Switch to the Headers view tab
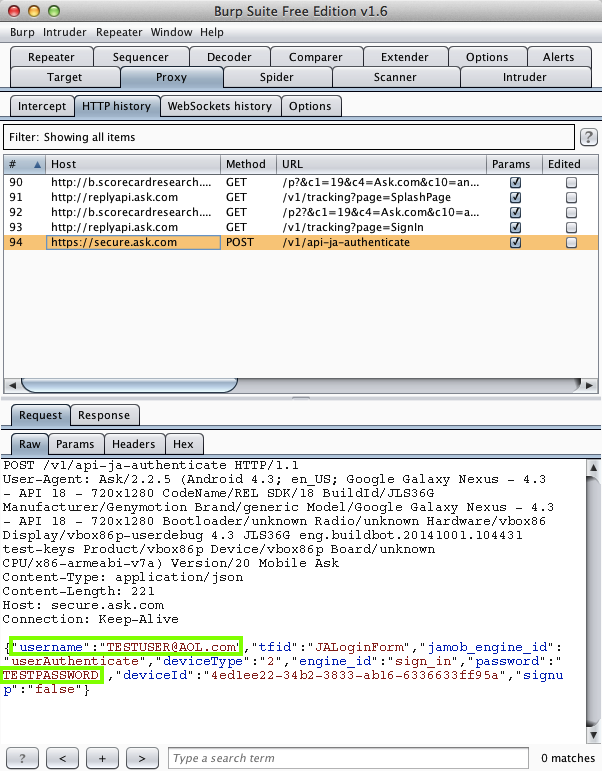This screenshot has width=602, height=771. (x=133, y=444)
